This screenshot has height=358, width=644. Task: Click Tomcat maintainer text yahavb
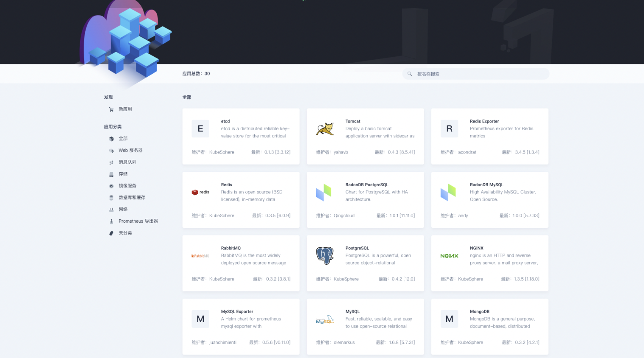tap(341, 152)
